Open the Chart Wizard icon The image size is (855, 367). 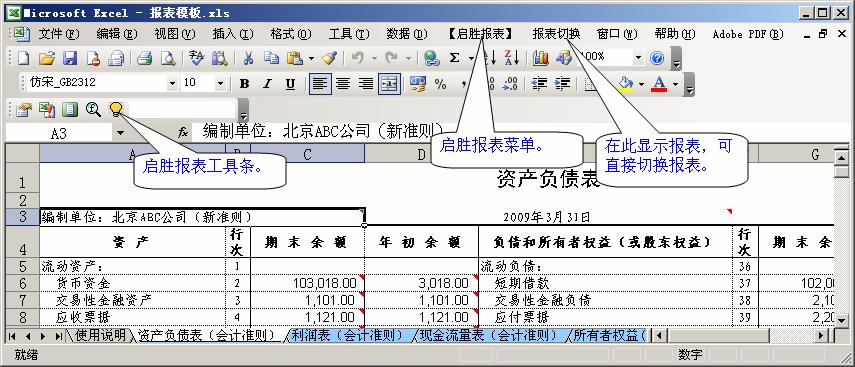pos(541,58)
